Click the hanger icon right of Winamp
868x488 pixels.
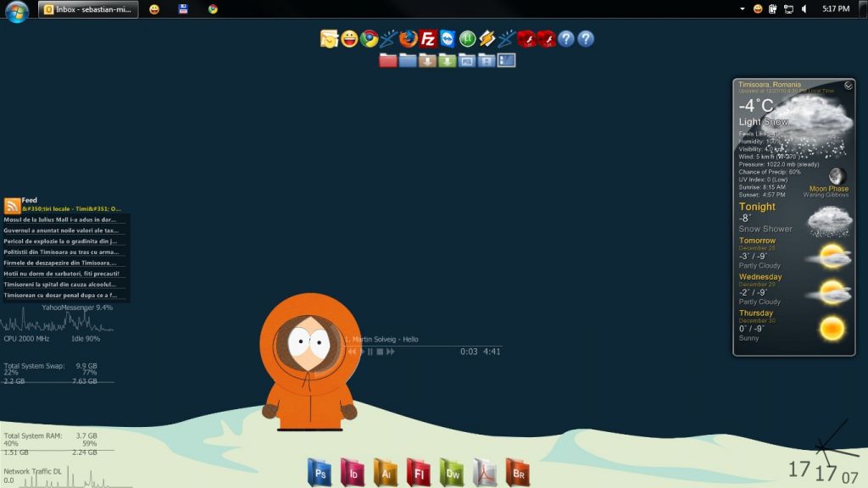(507, 39)
